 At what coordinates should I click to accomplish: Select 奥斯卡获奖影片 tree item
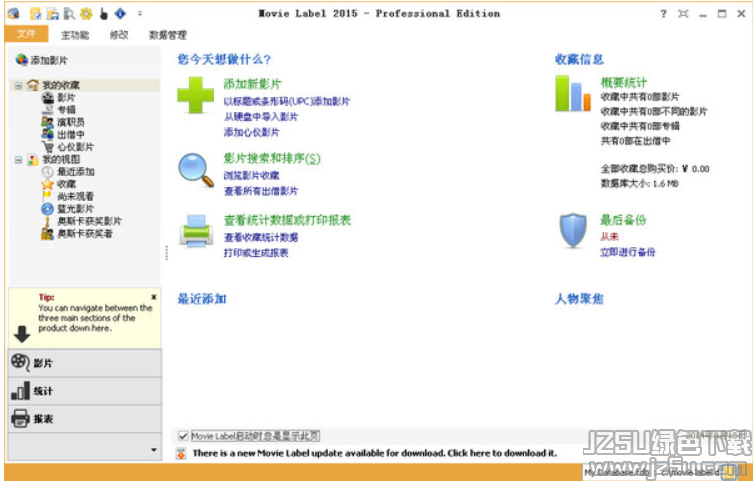(x=82, y=221)
